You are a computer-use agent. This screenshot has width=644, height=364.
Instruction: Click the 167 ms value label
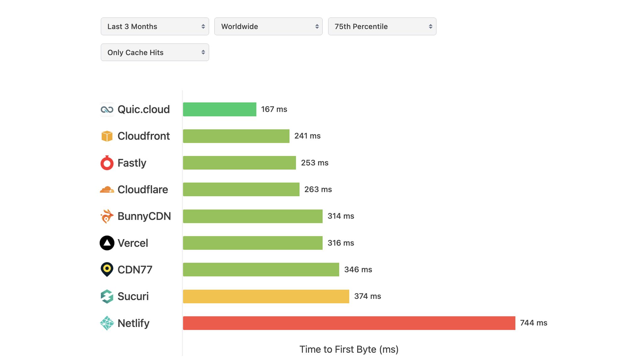(274, 109)
